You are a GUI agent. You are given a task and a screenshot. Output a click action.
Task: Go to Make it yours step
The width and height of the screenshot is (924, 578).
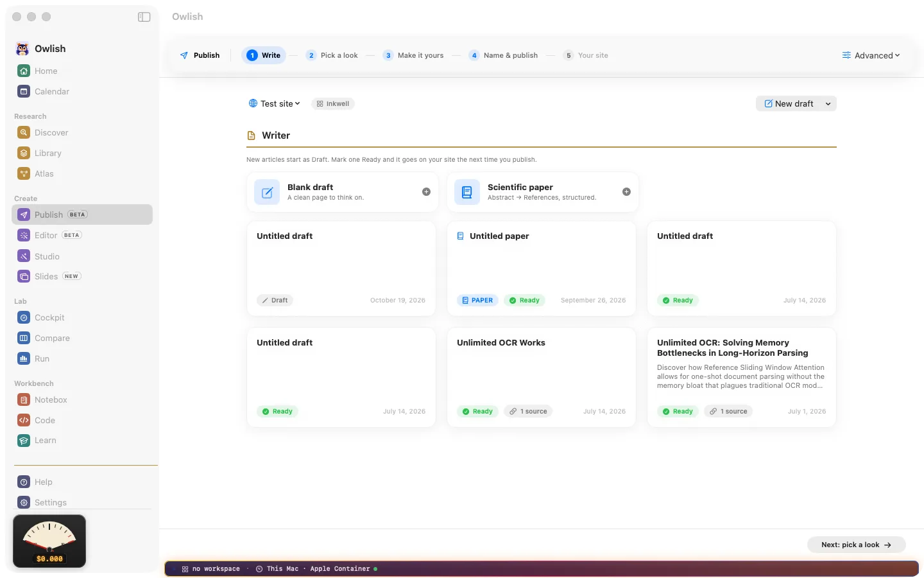pos(413,55)
